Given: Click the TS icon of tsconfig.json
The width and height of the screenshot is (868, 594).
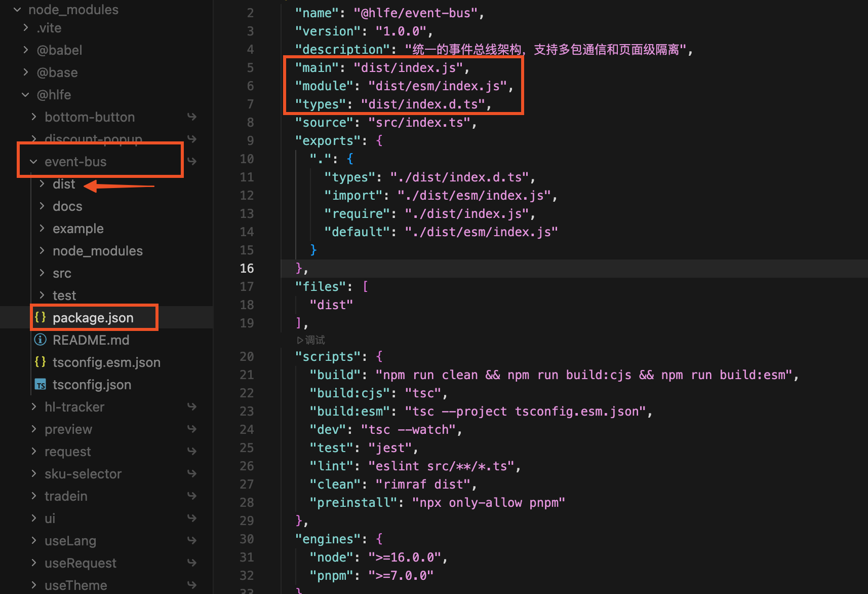Looking at the screenshot, I should coord(41,385).
